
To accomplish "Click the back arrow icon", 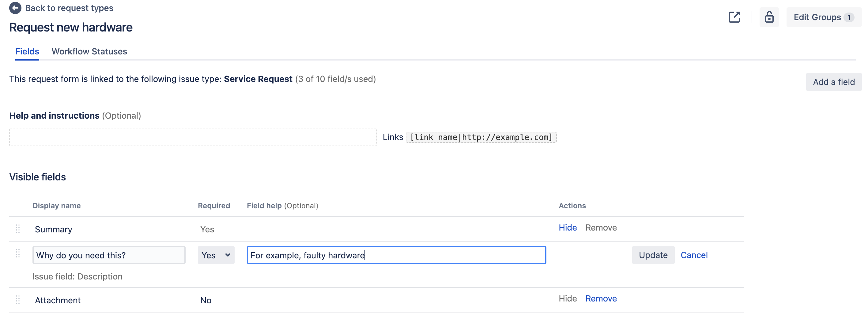I will tap(15, 8).
